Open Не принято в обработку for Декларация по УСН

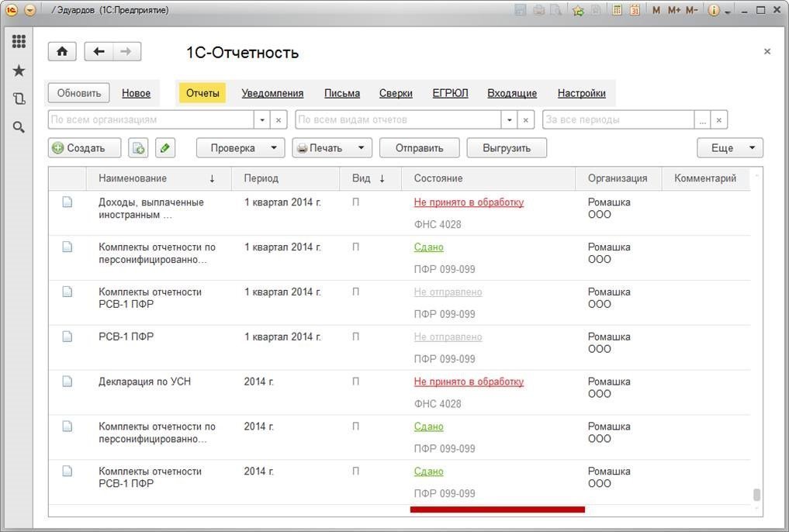point(469,382)
